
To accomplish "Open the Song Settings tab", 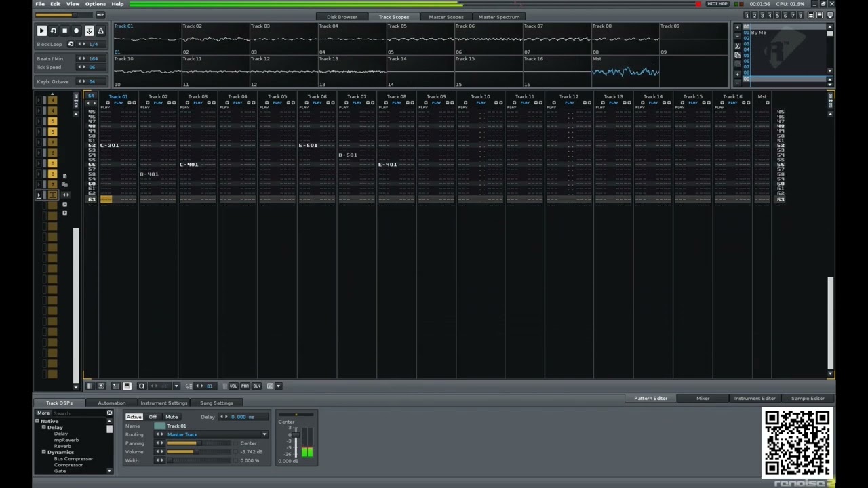I will [x=216, y=403].
